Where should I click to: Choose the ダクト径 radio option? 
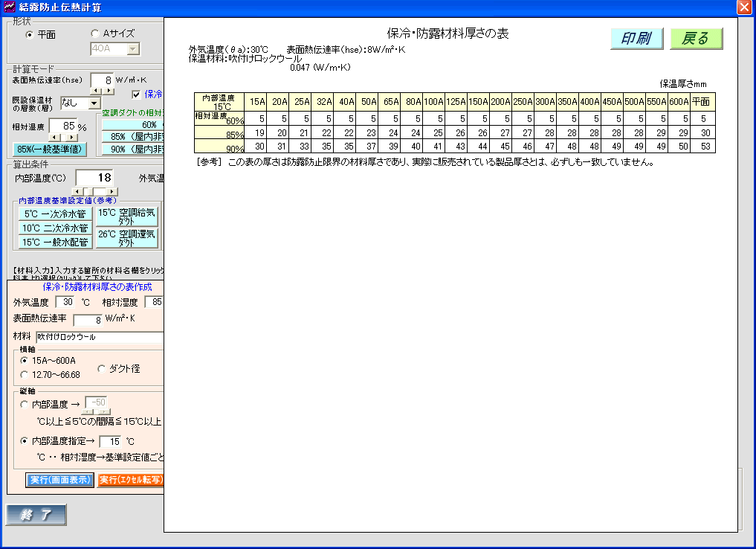[x=102, y=368]
